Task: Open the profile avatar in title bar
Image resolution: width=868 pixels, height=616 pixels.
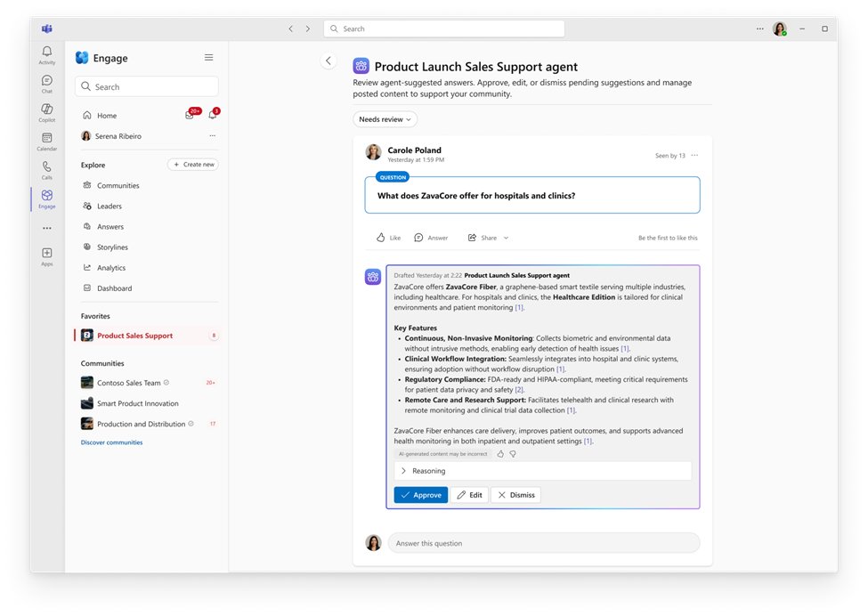Action: pos(780,28)
